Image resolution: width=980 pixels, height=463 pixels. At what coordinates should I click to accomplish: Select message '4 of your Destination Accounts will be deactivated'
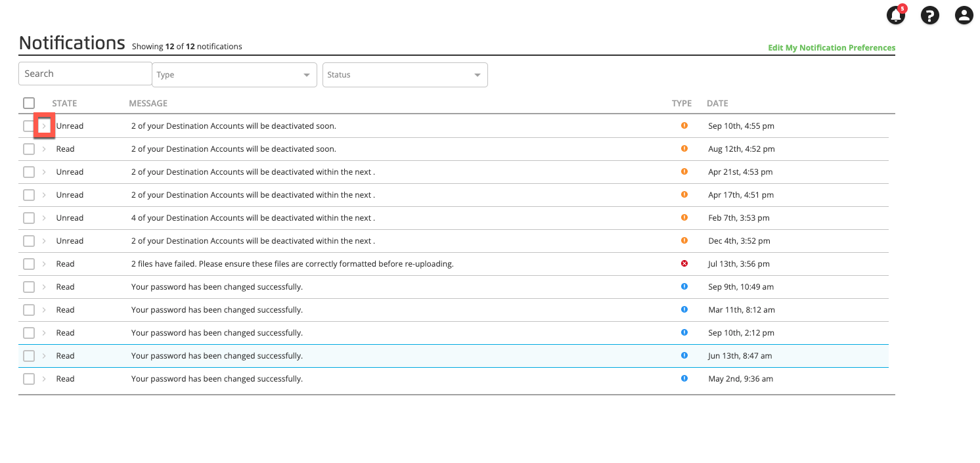(x=253, y=218)
